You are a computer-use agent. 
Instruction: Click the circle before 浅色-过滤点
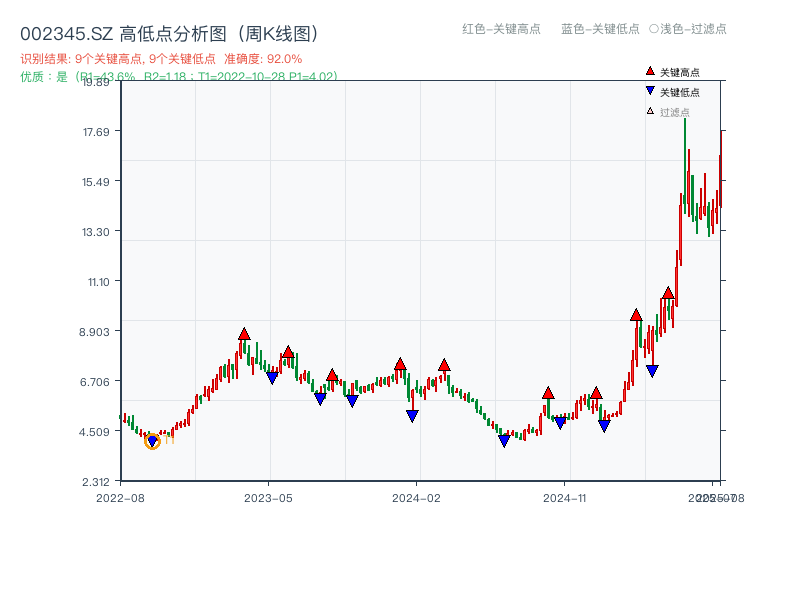654,29
